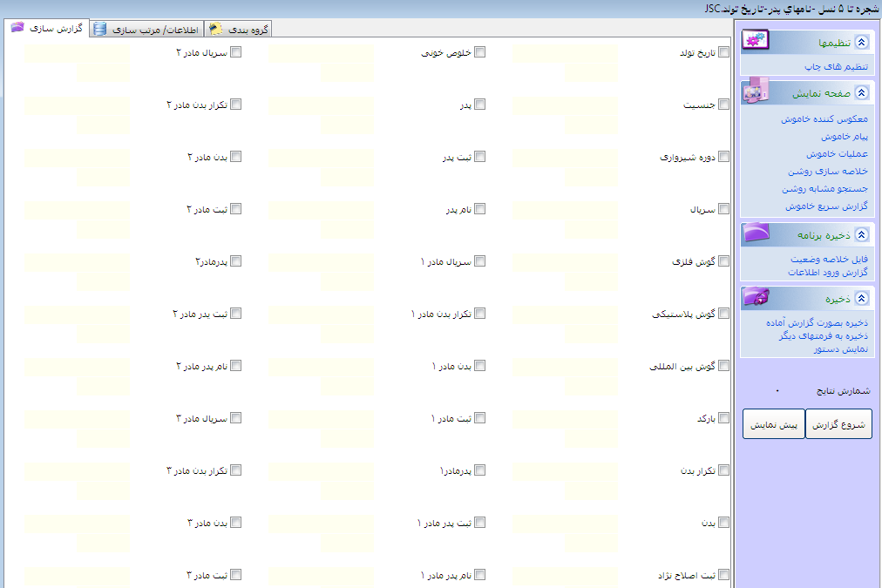
Task: Click ذخیره به فرمتهای دیگر link
Action: tap(824, 335)
